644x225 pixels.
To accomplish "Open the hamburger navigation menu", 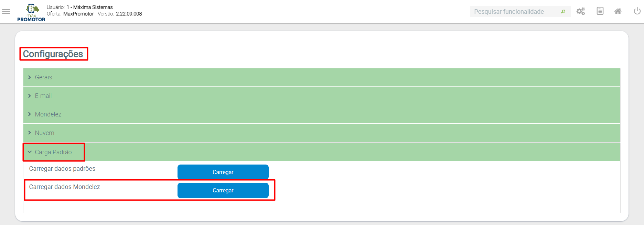I will pos(6,12).
